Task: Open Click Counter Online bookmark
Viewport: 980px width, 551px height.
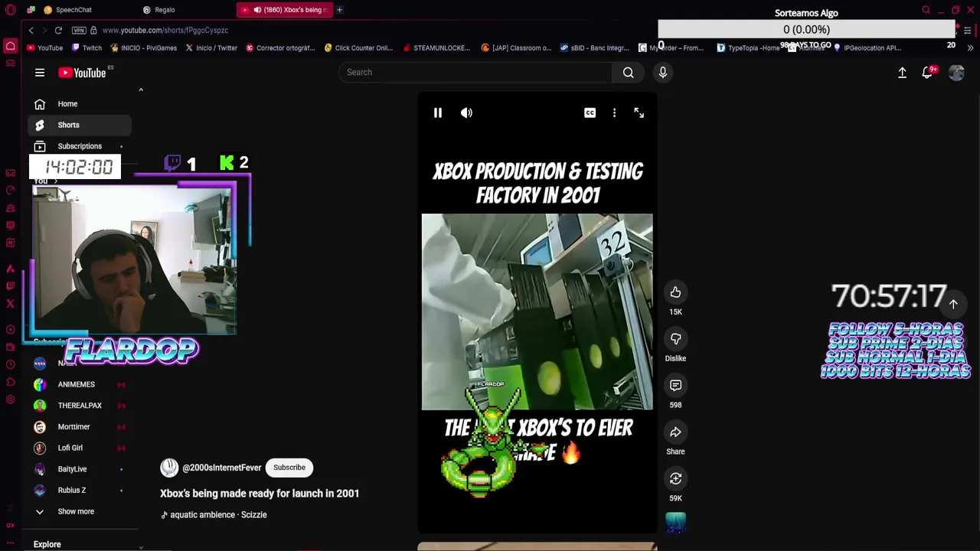Action: 358,47
